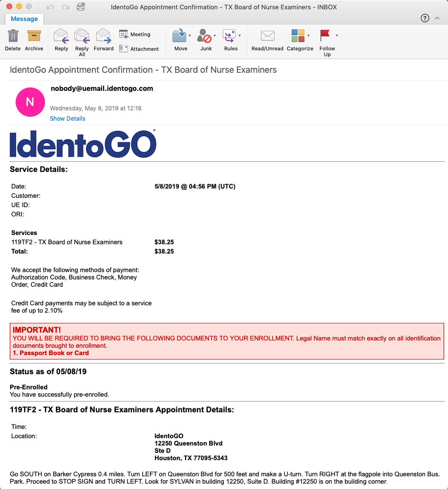This screenshot has height=489, width=448.
Task: Forward this appointment confirmation
Action: [104, 40]
